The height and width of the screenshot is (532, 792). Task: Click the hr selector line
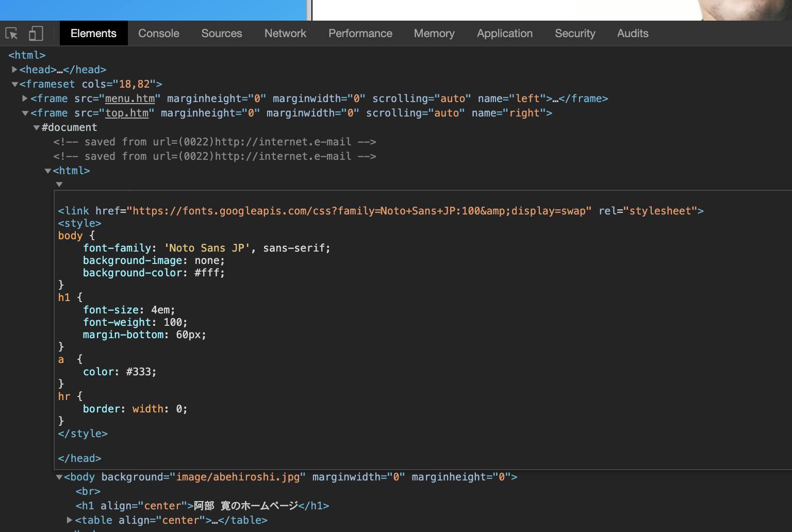pyautogui.click(x=70, y=396)
